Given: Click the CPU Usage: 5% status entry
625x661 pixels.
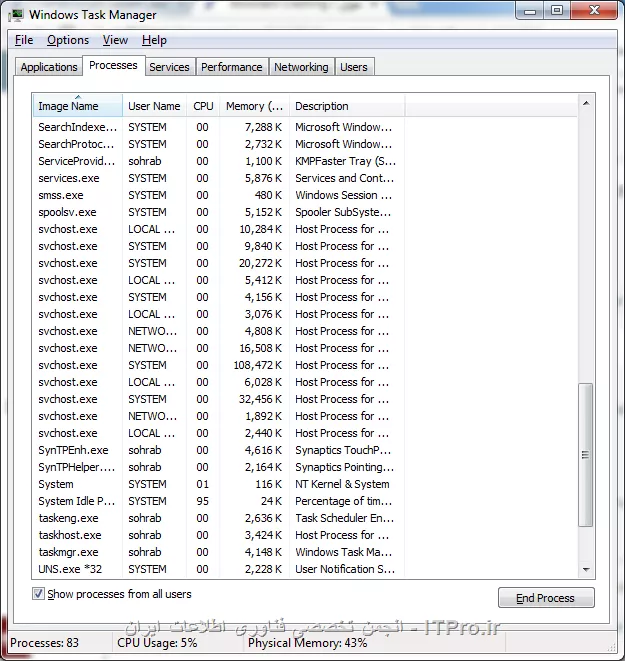Looking at the screenshot, I should 157,643.
